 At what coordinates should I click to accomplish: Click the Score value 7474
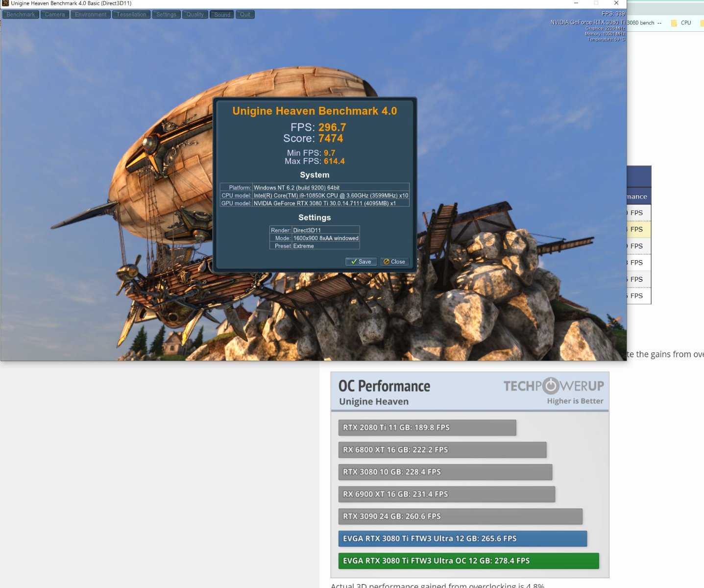pos(331,139)
